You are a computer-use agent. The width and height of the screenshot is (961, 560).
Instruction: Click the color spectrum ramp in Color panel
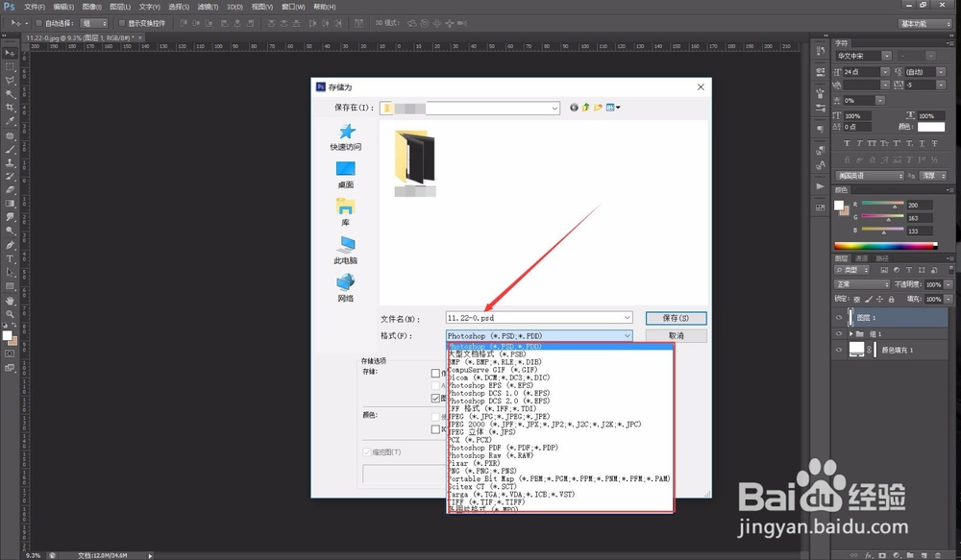(886, 246)
